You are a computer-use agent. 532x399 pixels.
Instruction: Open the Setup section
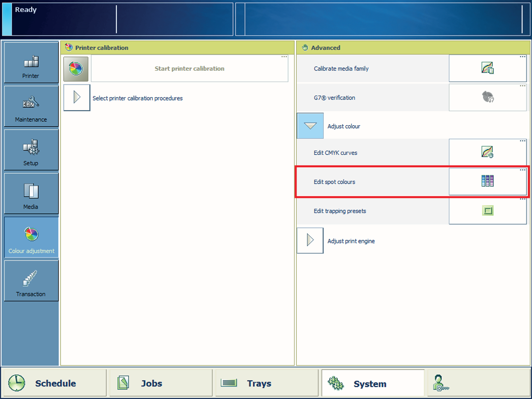pyautogui.click(x=31, y=150)
